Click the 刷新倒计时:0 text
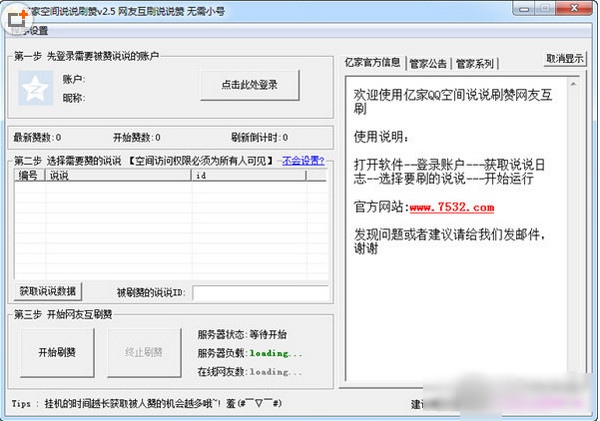The width and height of the screenshot is (600, 421). 259,137
